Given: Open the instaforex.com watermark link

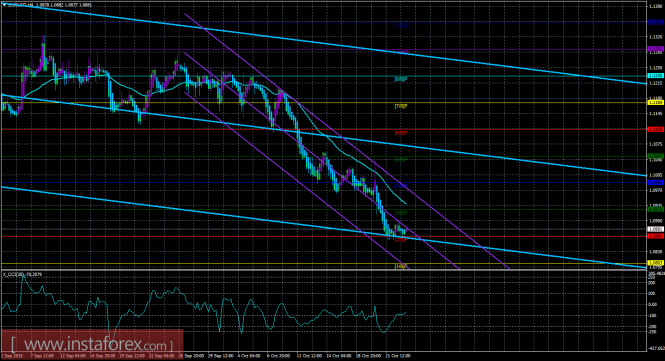Looking at the screenshot, I should (92, 343).
